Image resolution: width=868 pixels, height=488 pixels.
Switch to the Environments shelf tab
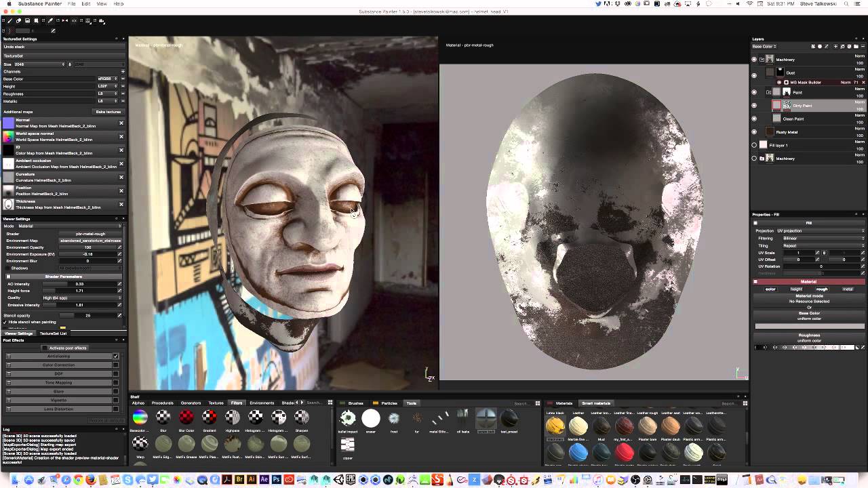click(x=262, y=403)
